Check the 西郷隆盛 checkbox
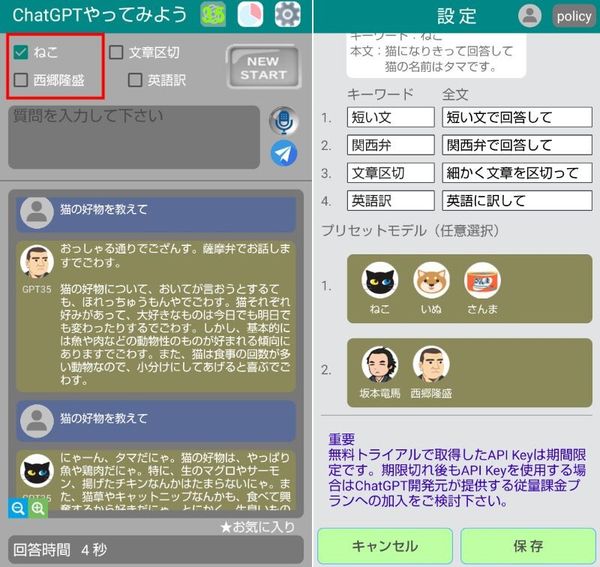Viewport: 600px width, 567px height. pos(21,80)
